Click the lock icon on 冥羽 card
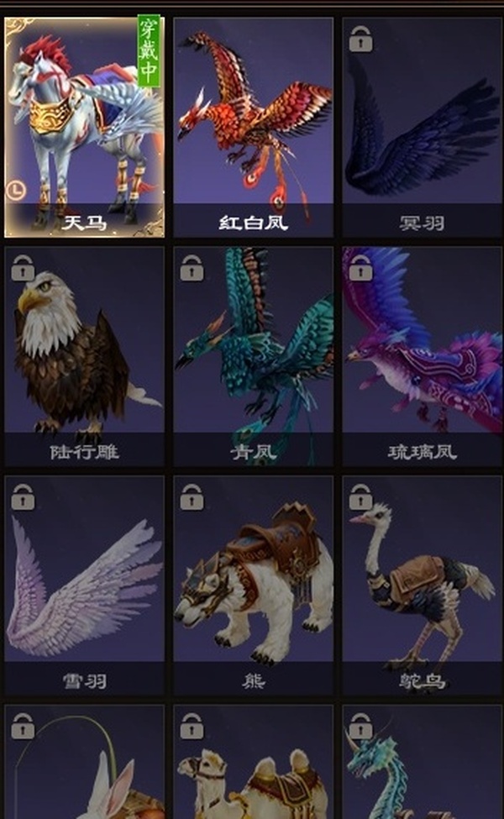Image resolution: width=504 pixels, height=819 pixels. (360, 39)
